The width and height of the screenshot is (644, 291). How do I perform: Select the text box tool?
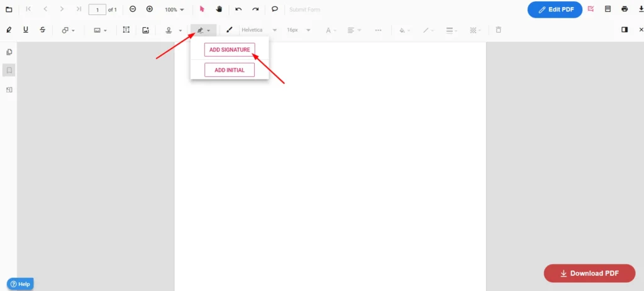tap(126, 30)
